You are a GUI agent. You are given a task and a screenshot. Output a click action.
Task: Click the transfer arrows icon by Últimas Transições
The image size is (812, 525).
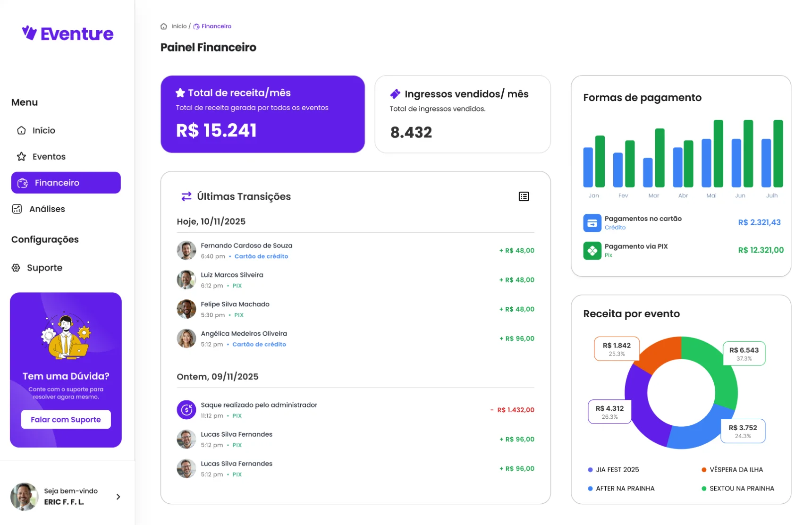click(x=186, y=196)
